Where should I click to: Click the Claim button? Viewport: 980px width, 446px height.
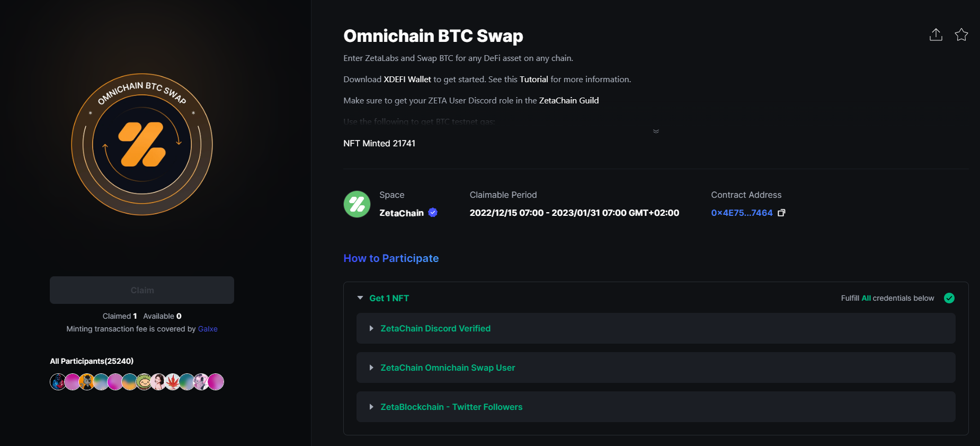[142, 290]
